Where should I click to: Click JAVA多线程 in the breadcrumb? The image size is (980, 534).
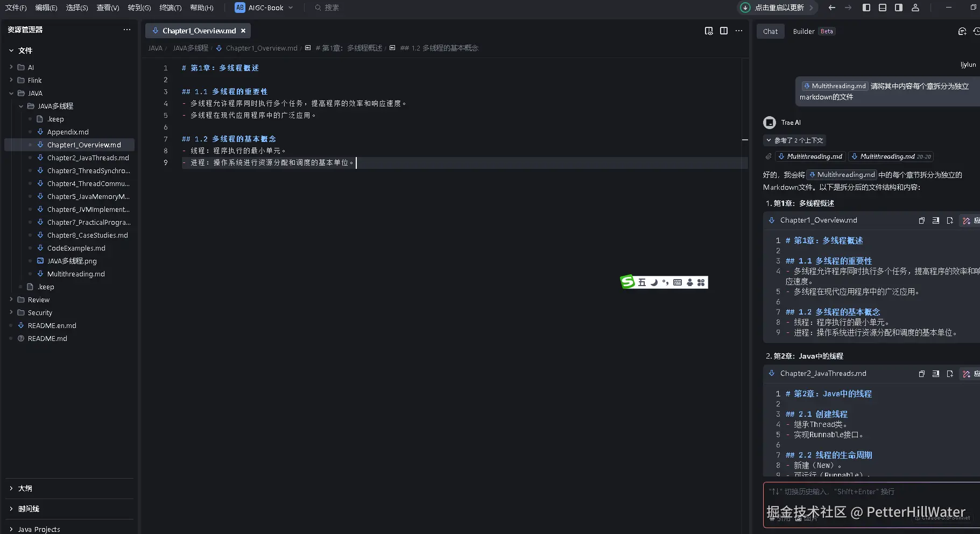191,48
